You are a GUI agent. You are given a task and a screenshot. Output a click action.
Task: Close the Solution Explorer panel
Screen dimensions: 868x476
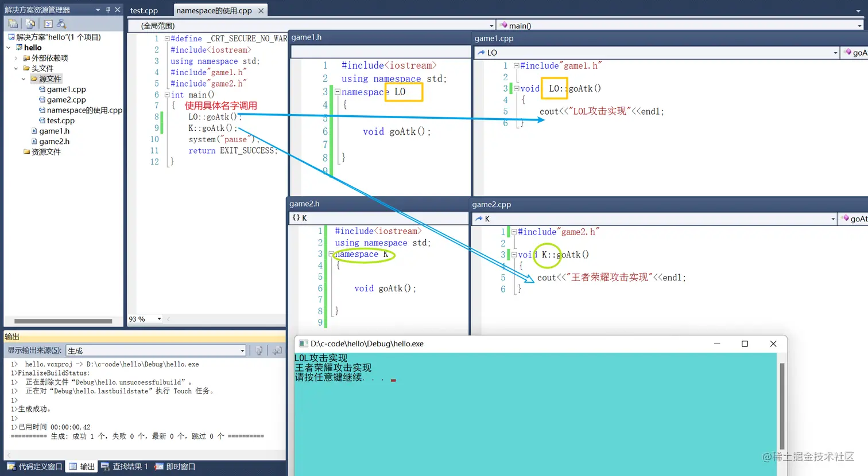click(x=118, y=10)
